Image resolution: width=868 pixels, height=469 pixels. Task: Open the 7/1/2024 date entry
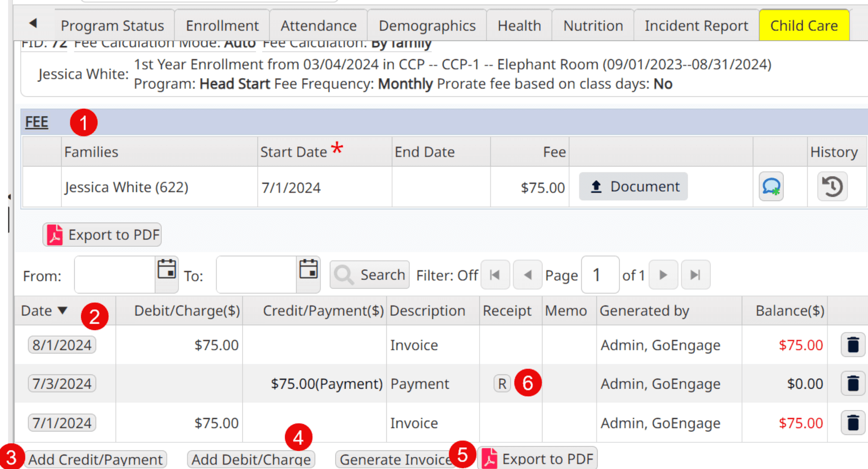pos(62,422)
